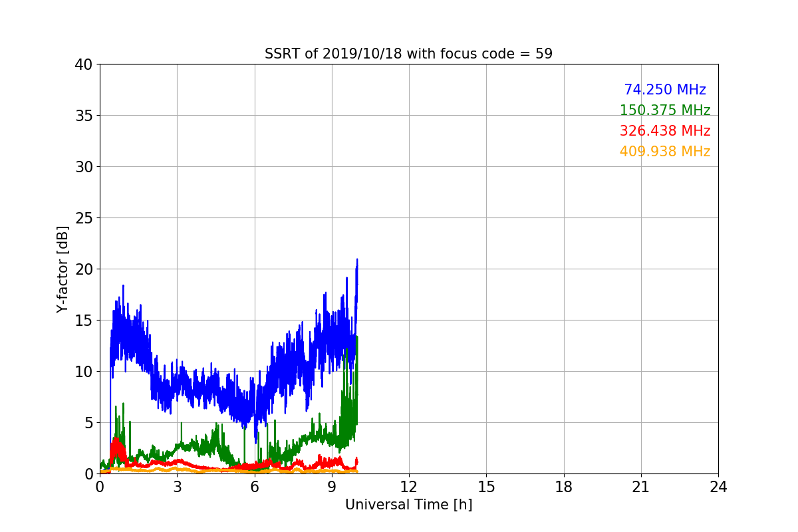
Task: Select the 74.250 MHz legend label
Action: coord(665,90)
